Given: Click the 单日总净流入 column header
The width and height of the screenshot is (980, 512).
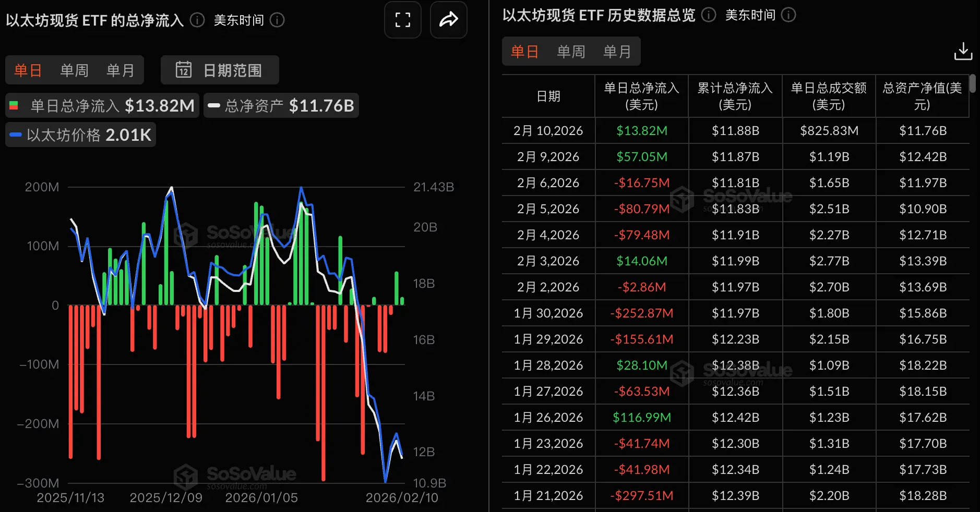Looking at the screenshot, I should 641,96.
